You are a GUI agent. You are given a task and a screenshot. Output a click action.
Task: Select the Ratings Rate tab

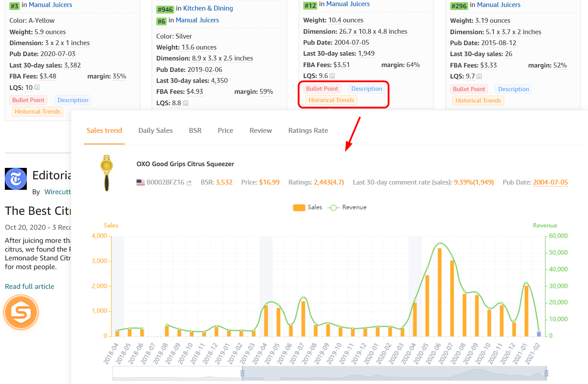point(308,131)
